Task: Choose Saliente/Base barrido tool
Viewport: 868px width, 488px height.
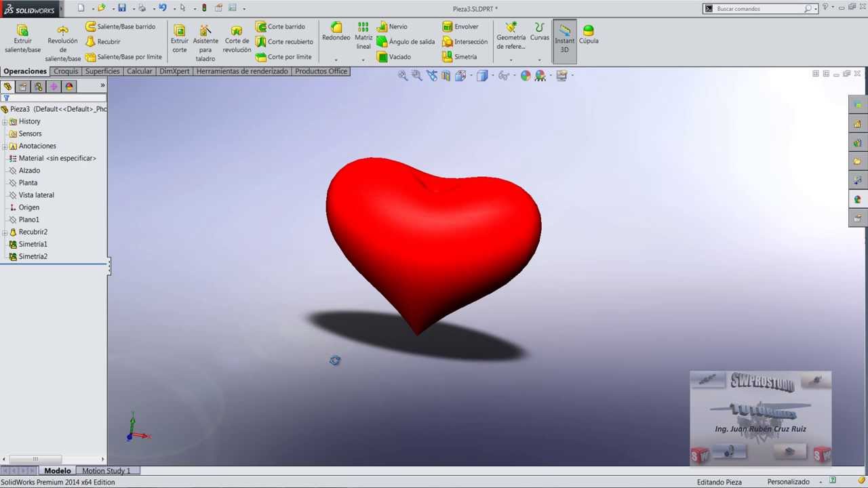Action: [x=121, y=26]
